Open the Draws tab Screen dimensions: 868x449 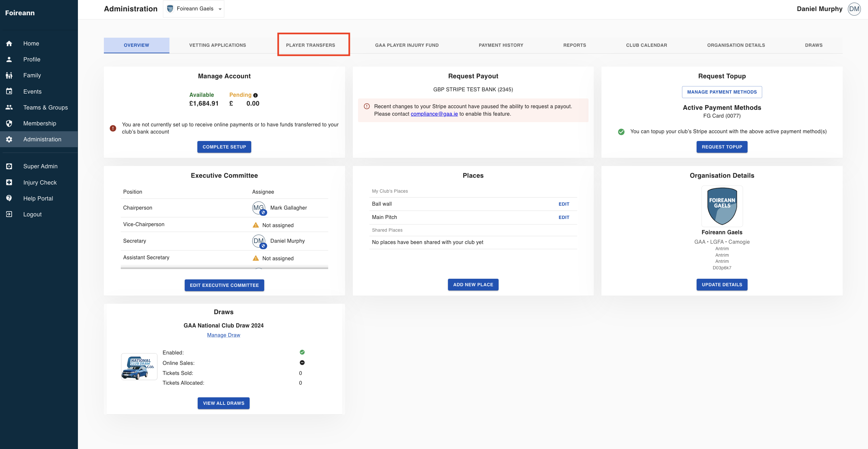(x=813, y=45)
